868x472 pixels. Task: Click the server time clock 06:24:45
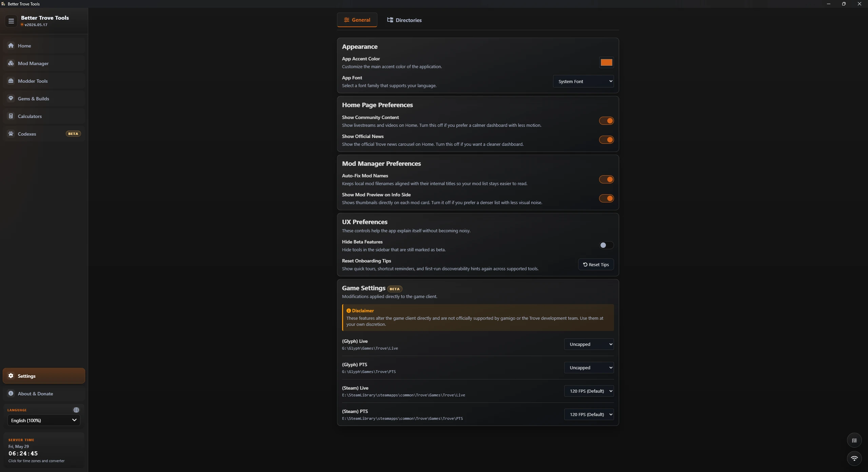[23, 453]
